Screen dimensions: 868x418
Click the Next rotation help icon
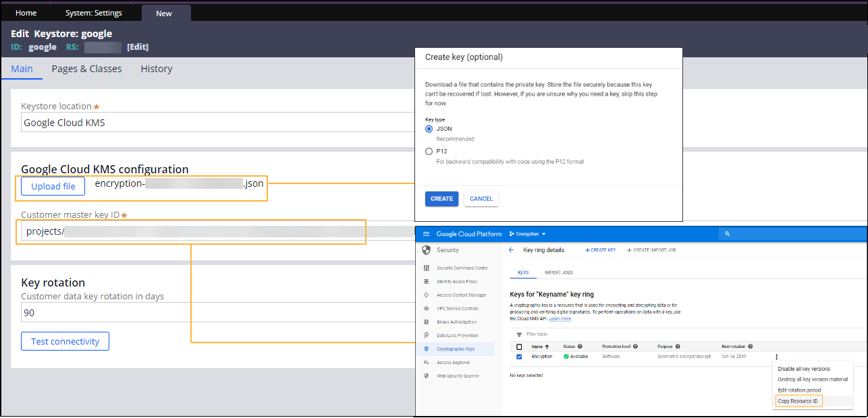pyautogui.click(x=750, y=347)
